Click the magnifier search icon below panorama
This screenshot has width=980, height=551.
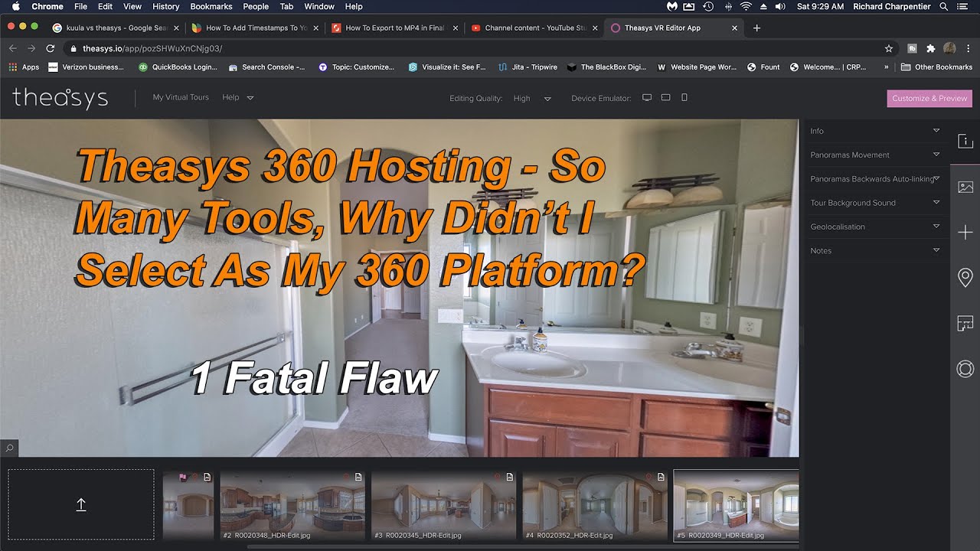[x=9, y=448]
